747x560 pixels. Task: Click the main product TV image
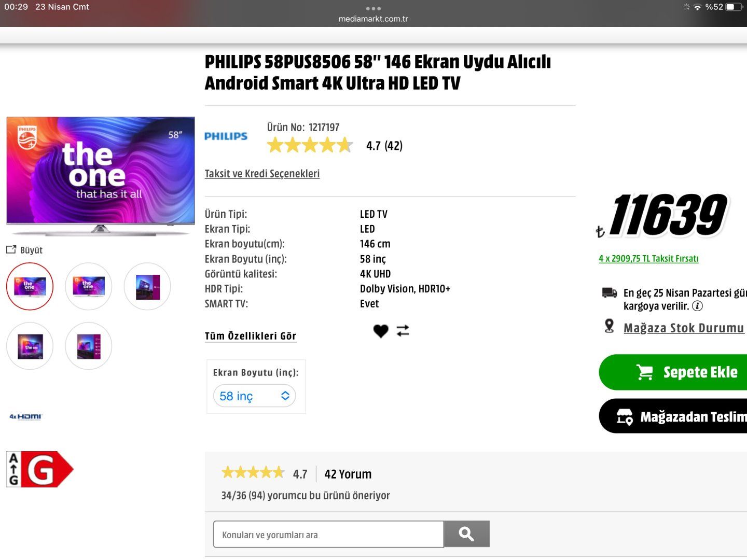tap(101, 176)
